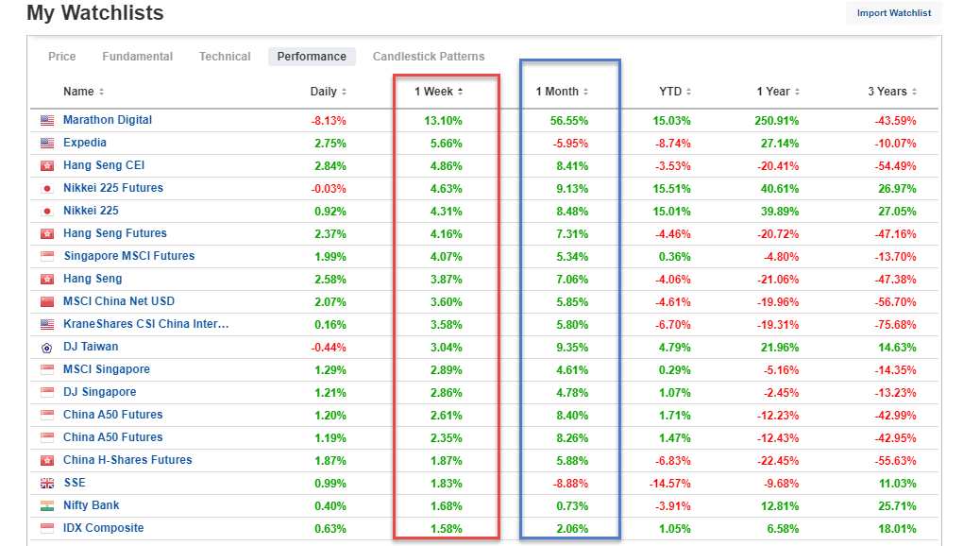Click the Import Watchlist button
Viewport: 980px width, 546px height.
click(894, 13)
